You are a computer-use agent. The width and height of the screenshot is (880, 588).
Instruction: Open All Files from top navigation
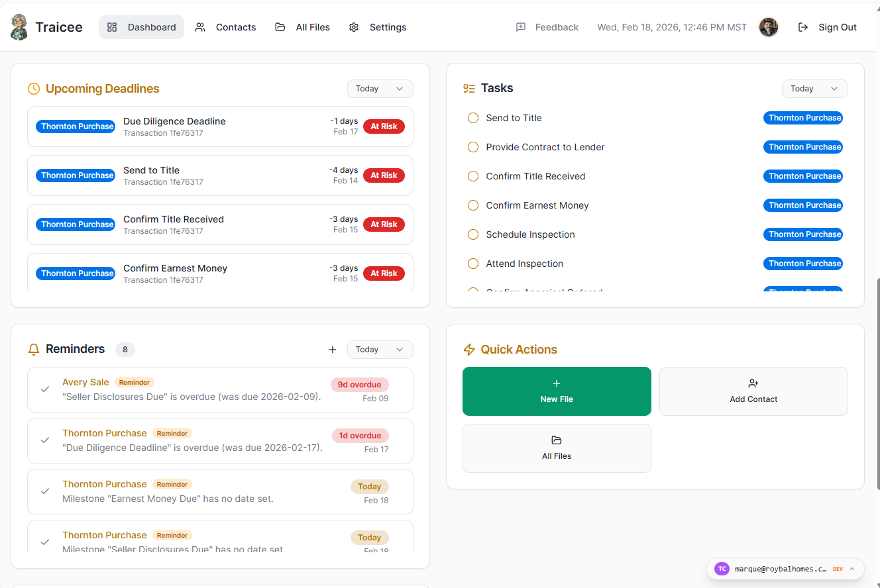[303, 27]
